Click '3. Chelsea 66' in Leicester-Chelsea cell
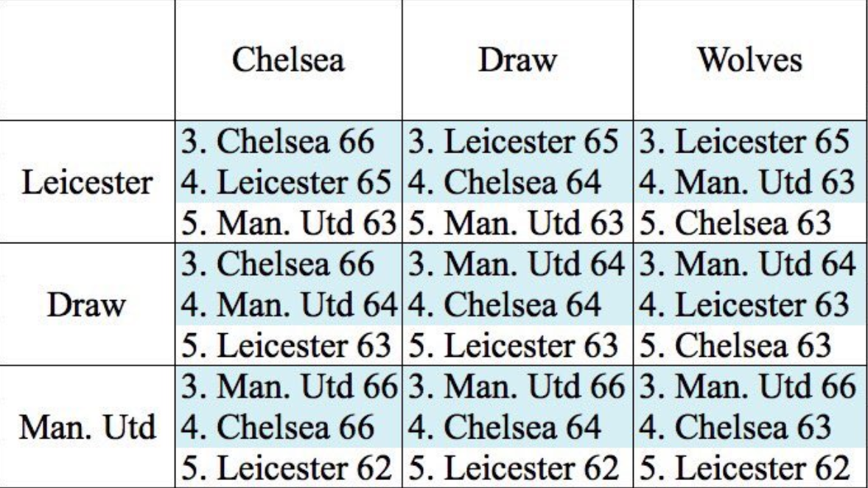 click(277, 142)
